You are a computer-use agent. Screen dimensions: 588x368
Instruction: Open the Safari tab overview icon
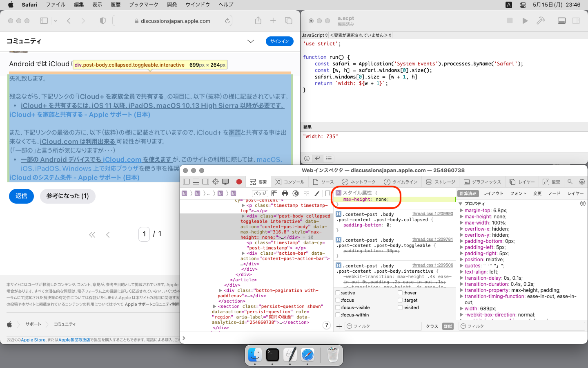point(289,21)
